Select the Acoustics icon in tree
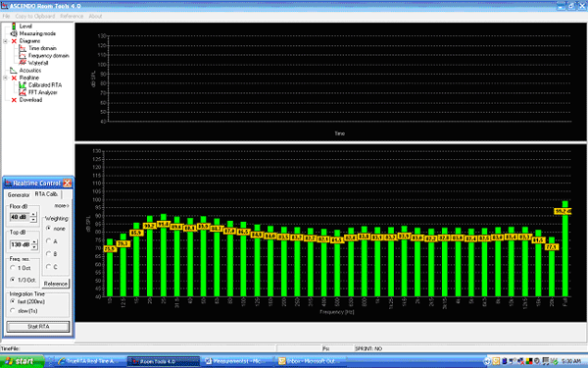Image resolution: width=588 pixels, height=368 pixels. click(x=14, y=71)
